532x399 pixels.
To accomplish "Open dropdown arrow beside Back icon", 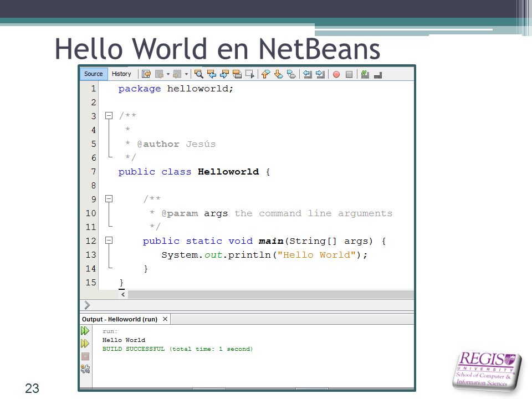I will pyautogui.click(x=168, y=74).
